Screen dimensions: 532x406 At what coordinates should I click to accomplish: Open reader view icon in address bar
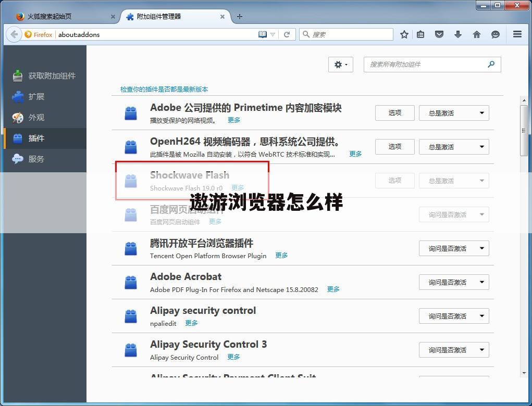coord(262,34)
